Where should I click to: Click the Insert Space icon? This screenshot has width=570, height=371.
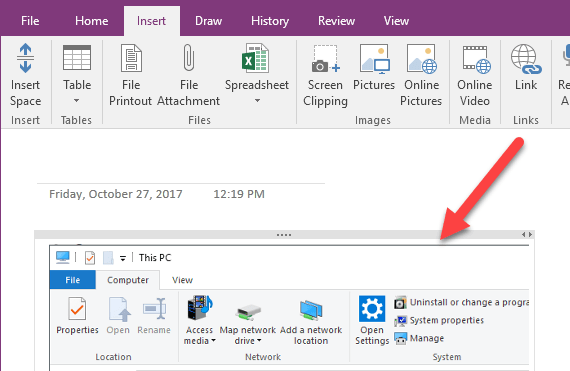25,58
